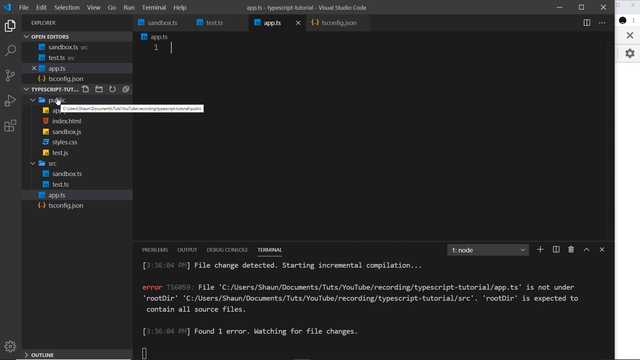Switch to the tsconfig.json editor tab
The image size is (640, 360).
pos(338,23)
